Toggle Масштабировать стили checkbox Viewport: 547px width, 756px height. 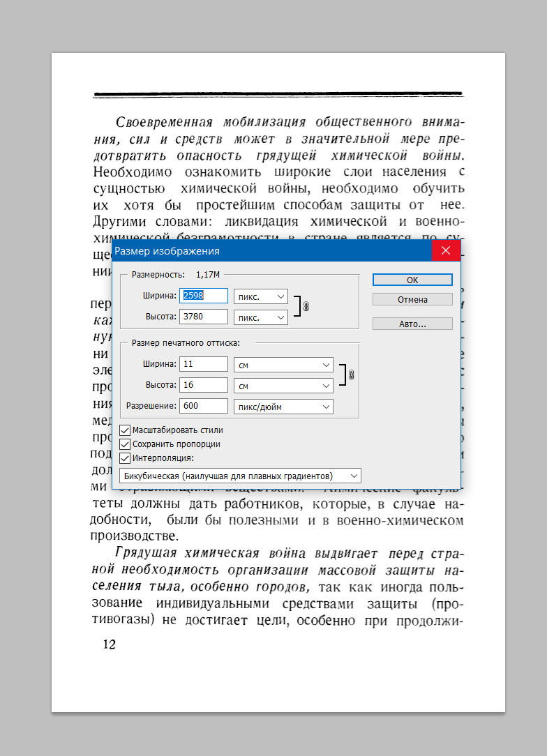(125, 430)
